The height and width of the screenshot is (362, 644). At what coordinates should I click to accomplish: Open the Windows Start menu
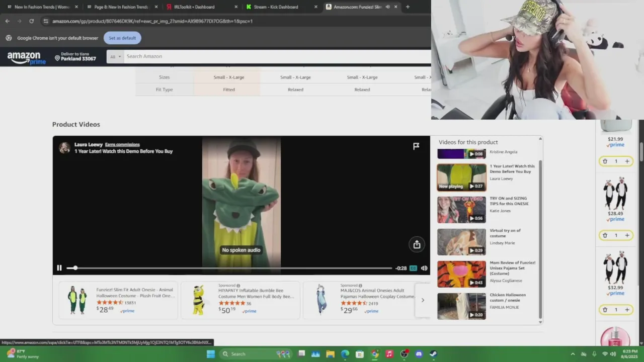tap(211, 354)
